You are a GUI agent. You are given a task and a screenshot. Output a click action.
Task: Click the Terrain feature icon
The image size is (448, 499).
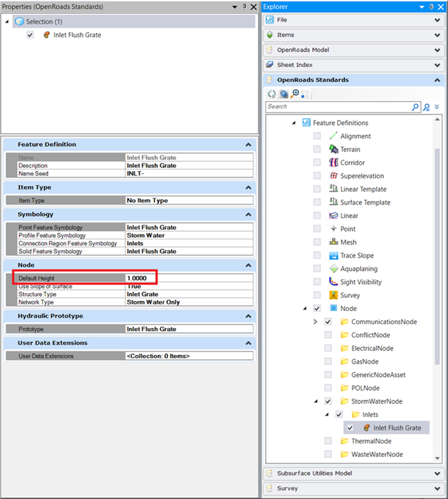click(333, 150)
